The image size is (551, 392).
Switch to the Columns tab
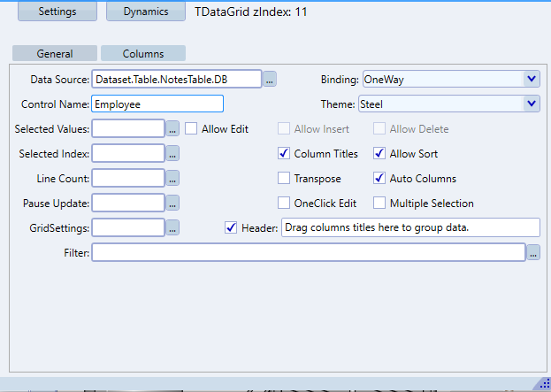(x=142, y=54)
